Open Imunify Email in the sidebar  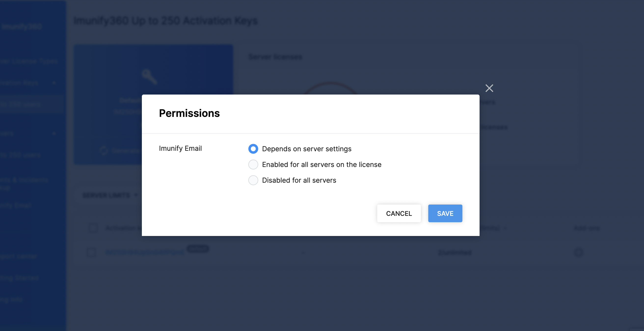tap(16, 206)
